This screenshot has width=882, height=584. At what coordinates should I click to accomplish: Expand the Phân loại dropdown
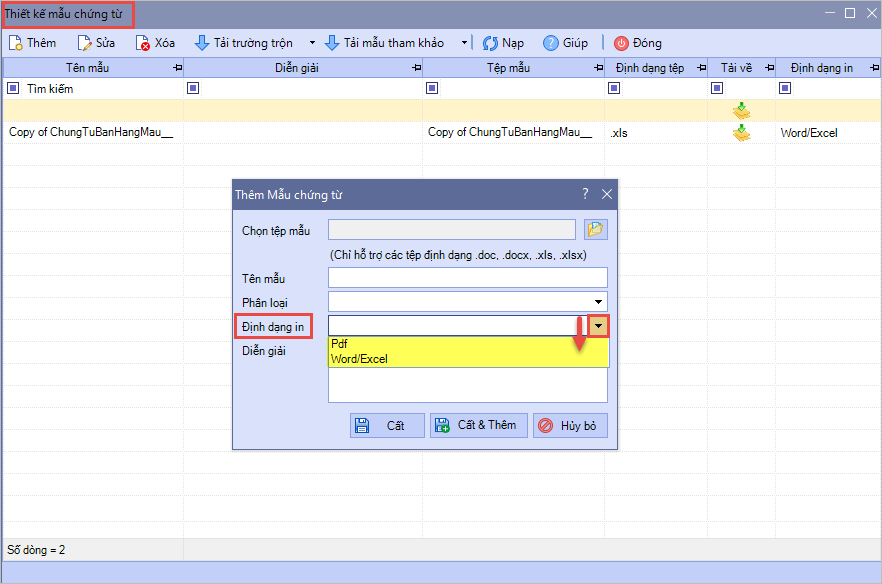[598, 302]
